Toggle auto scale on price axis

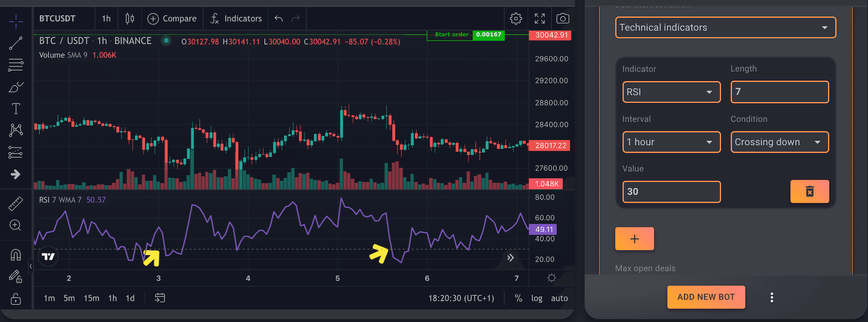click(x=559, y=298)
